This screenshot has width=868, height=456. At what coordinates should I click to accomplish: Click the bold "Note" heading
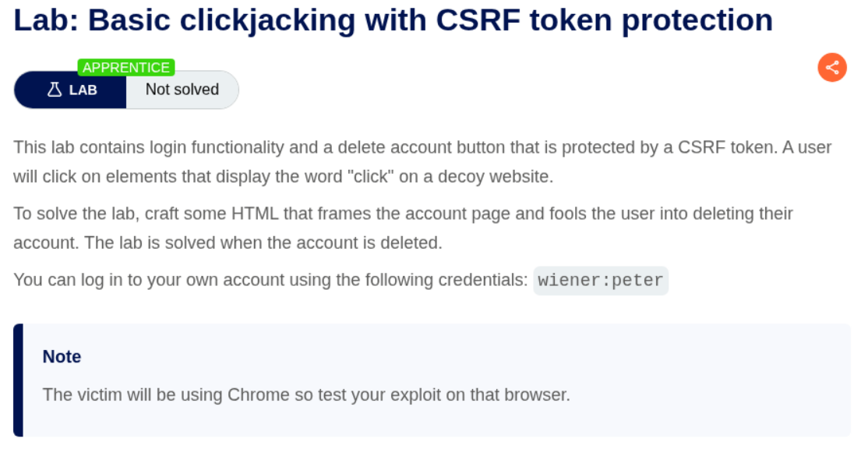62,356
